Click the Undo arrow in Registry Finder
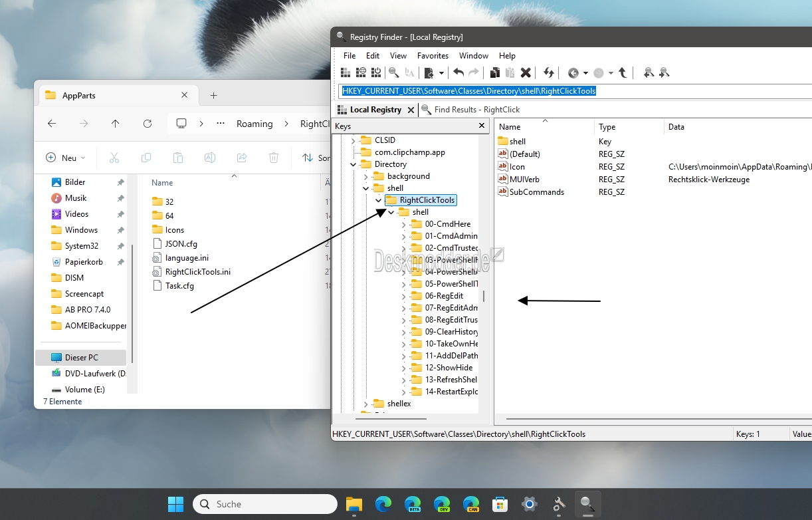Viewport: 812px width, 520px height. pyautogui.click(x=458, y=72)
